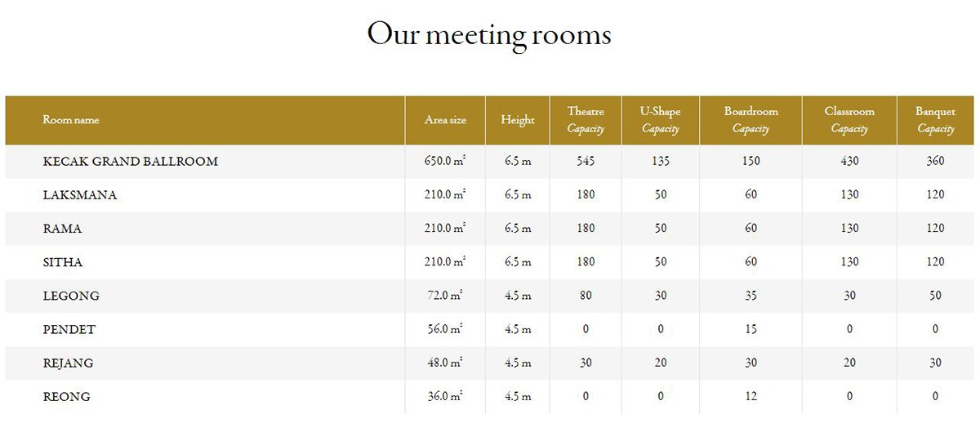This screenshot has width=980, height=441.
Task: Click the 'Banquet Capacity' column header
Action: [x=935, y=120]
